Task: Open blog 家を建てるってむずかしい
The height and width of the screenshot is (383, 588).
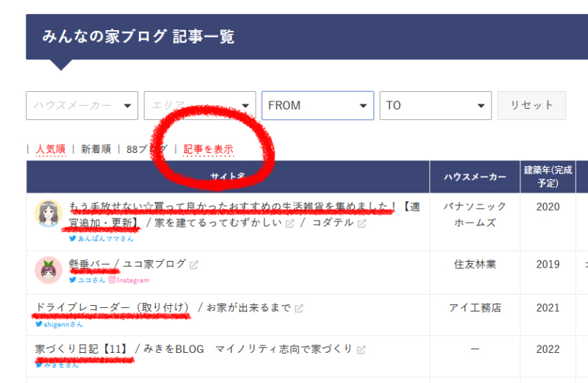Action: click(218, 223)
